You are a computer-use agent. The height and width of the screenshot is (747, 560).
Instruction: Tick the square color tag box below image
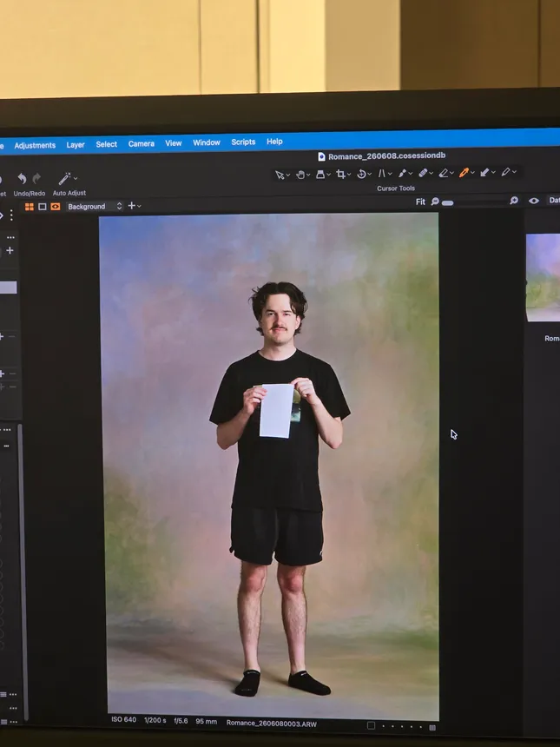(371, 725)
